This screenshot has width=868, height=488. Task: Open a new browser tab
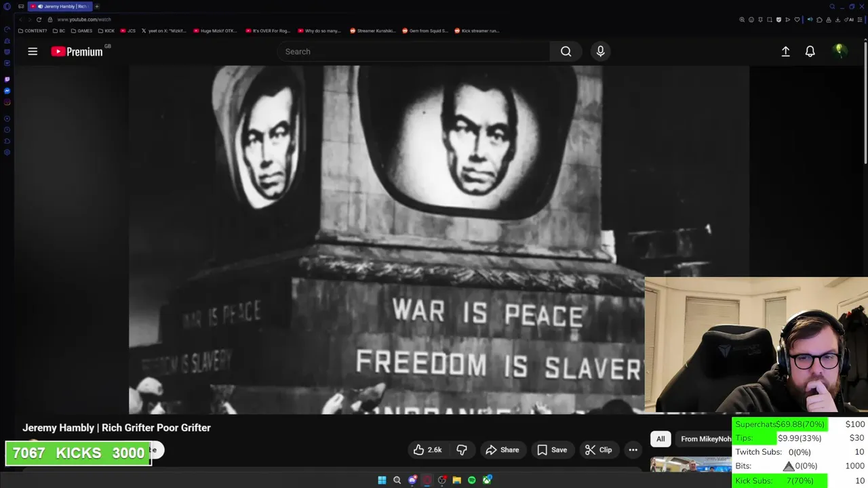(x=97, y=7)
